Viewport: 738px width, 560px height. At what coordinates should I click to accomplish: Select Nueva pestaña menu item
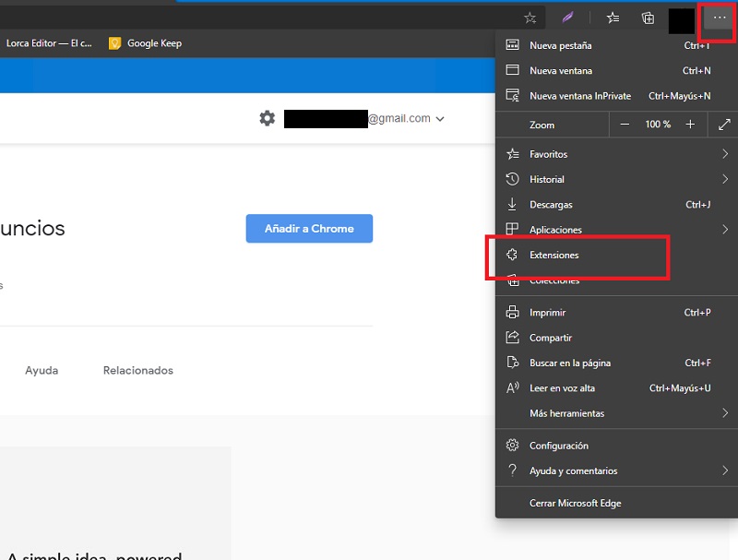click(616, 45)
